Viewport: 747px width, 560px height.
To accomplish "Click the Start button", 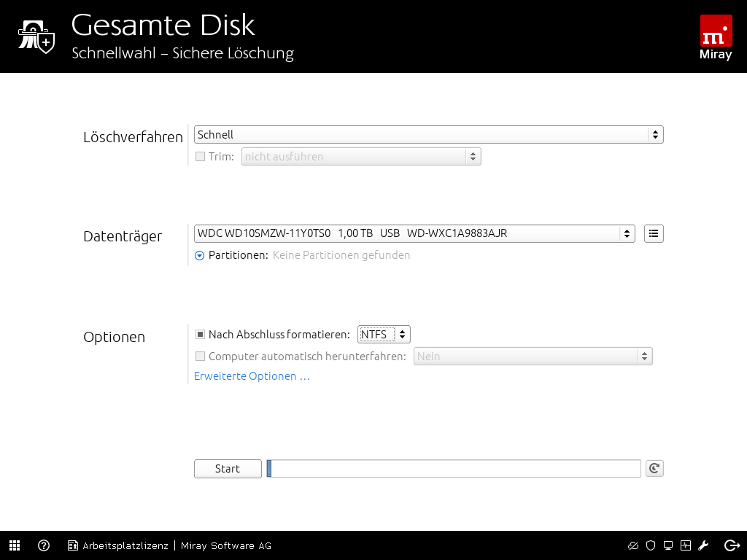I will click(x=228, y=469).
